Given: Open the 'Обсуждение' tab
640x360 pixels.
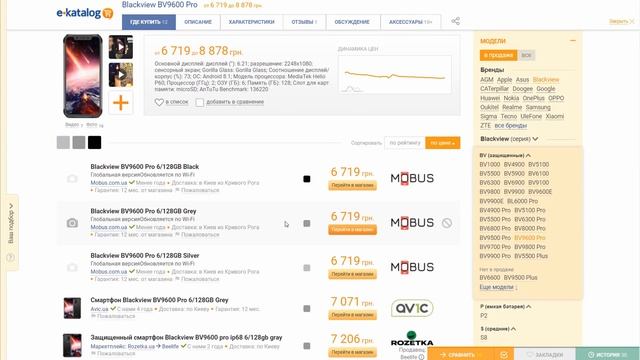Looking at the screenshot, I should click(x=352, y=22).
